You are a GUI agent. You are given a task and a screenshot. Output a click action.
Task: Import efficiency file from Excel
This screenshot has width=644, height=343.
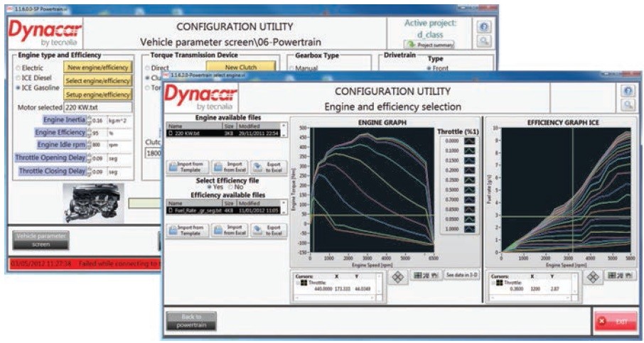pyautogui.click(x=230, y=230)
